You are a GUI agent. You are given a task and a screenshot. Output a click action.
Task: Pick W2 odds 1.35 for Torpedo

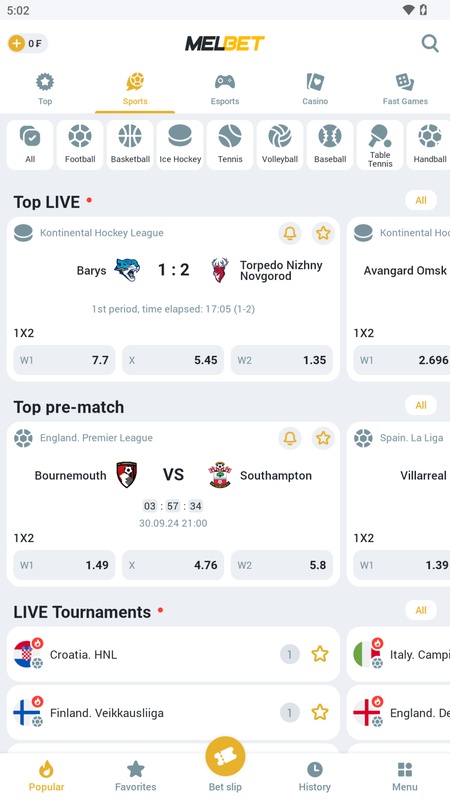282,360
